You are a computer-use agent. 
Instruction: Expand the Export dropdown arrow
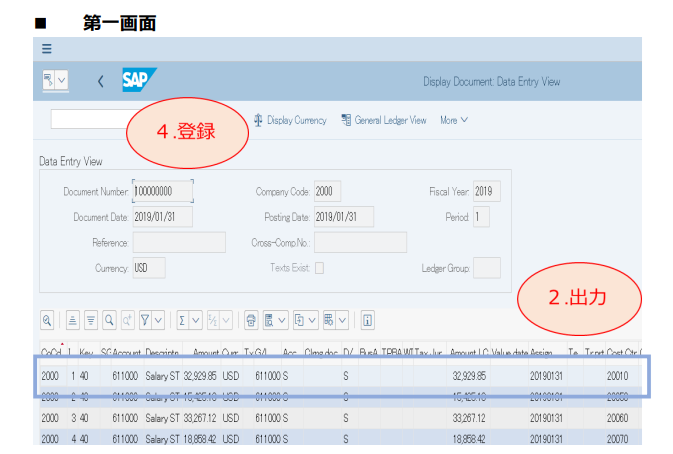[312, 320]
